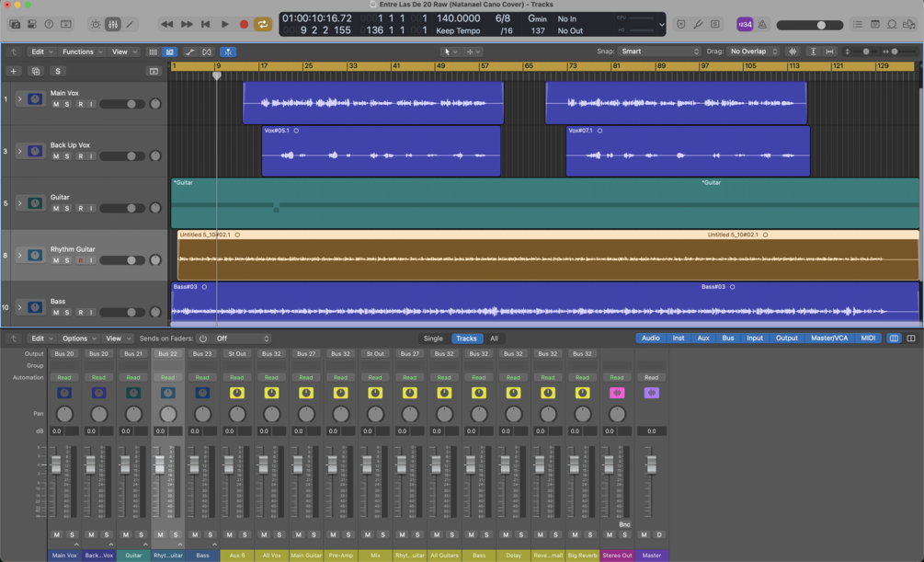
Task: Click the Bnc bounce button on Stereo Out
Action: tap(624, 524)
